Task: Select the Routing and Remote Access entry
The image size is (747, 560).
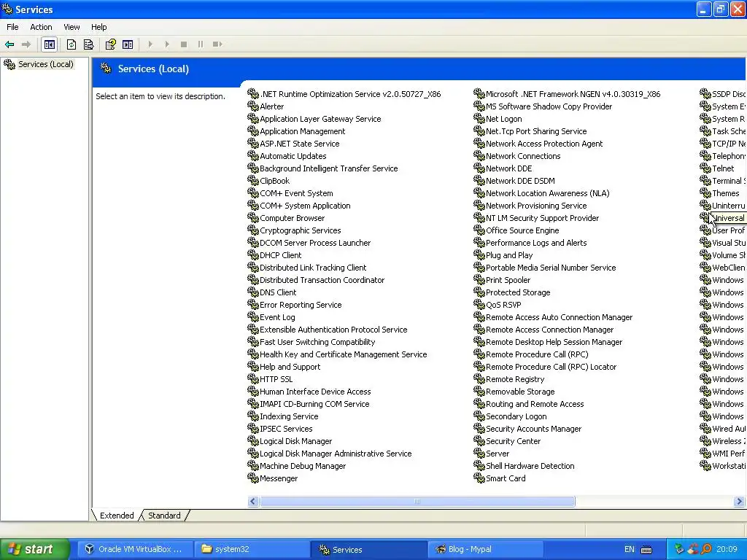Action: pos(535,404)
